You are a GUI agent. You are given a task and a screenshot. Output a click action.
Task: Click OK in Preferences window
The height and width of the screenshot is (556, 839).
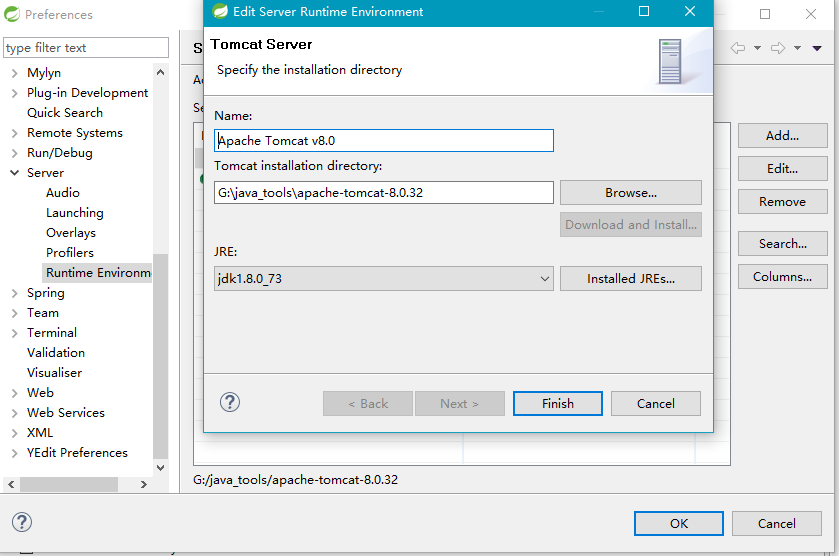click(x=678, y=523)
